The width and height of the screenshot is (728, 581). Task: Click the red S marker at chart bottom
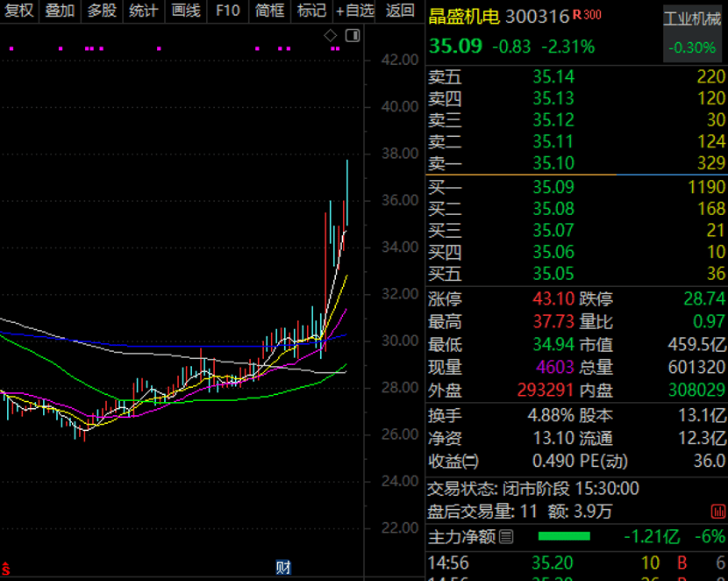[5, 568]
